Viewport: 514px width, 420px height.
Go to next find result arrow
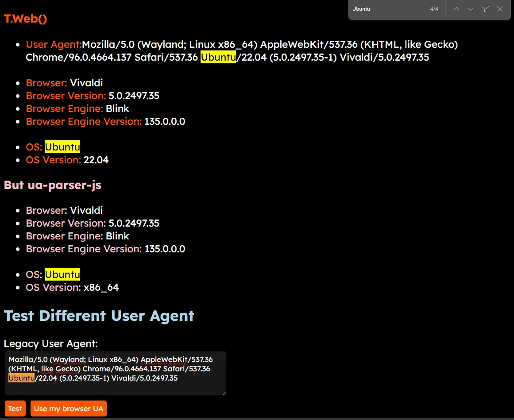[471, 9]
